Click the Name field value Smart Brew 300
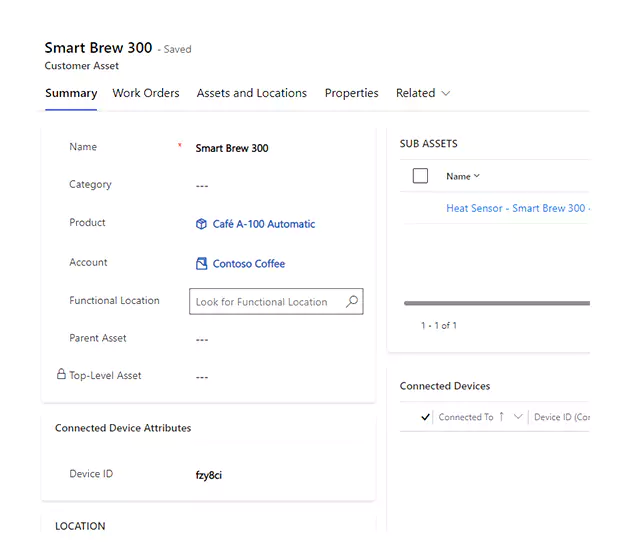 [x=232, y=148]
